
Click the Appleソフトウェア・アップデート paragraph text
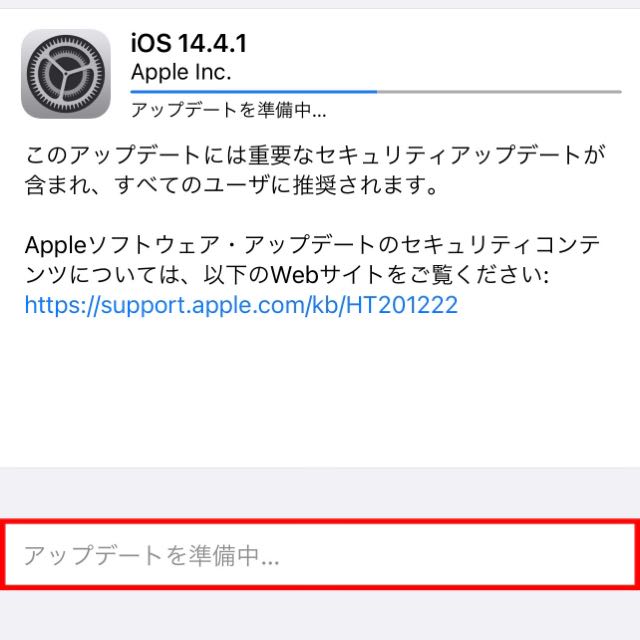[312, 260]
